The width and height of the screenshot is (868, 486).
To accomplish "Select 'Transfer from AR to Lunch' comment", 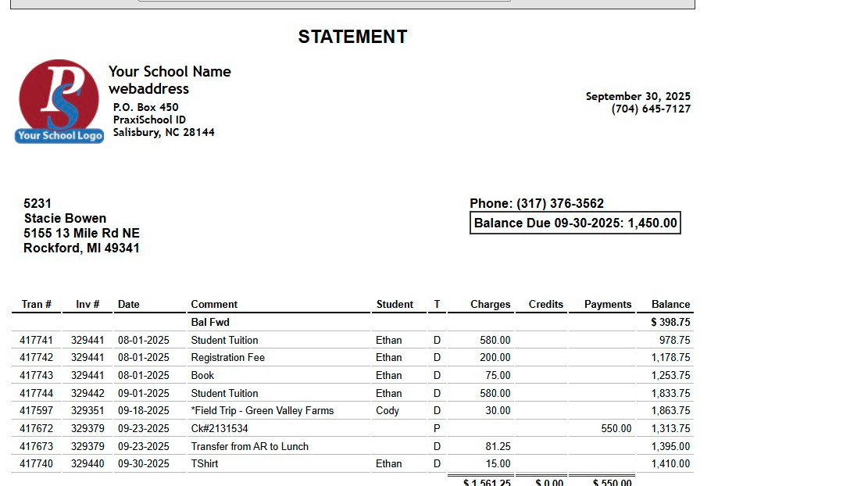I will coord(250,446).
